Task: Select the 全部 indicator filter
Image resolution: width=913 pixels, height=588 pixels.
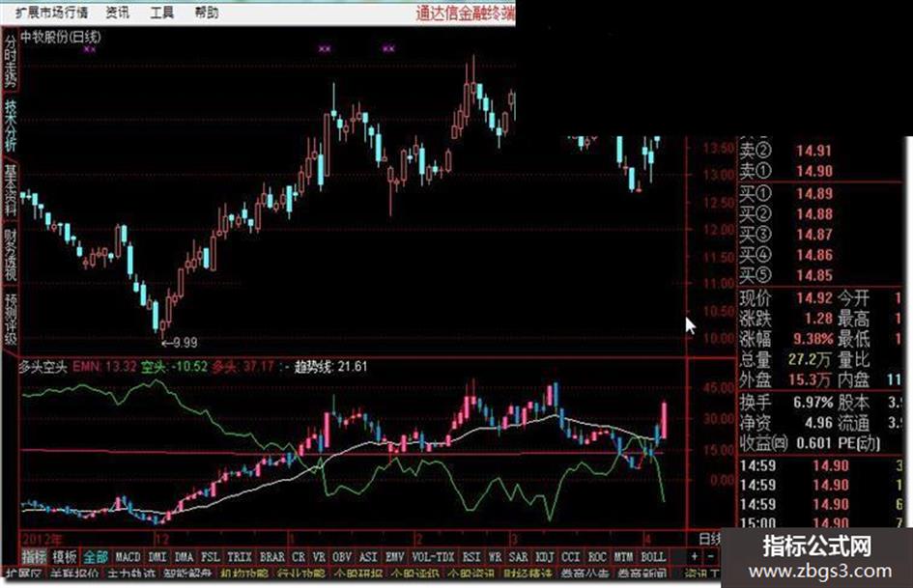Action: [x=95, y=557]
